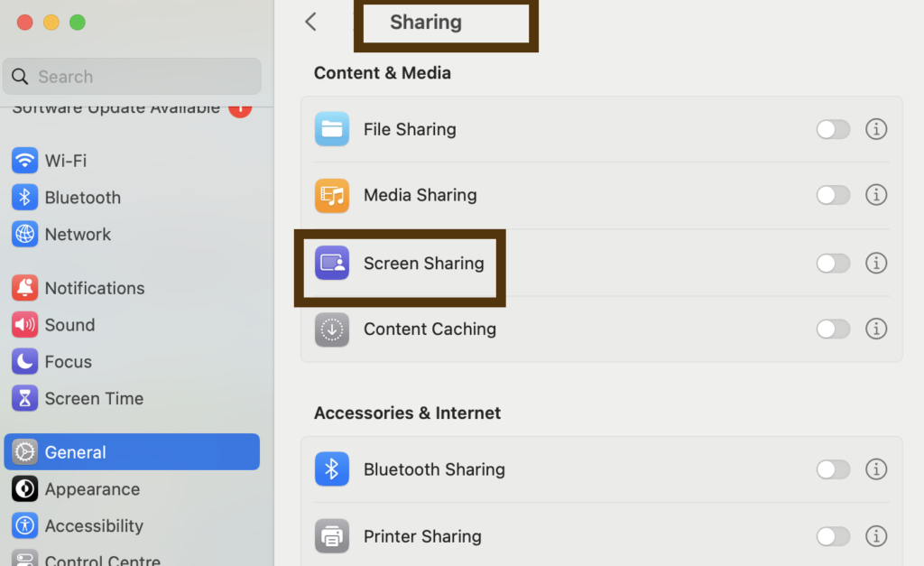The image size is (924, 566).
Task: Open Media Sharing details via info button
Action: [876, 195]
